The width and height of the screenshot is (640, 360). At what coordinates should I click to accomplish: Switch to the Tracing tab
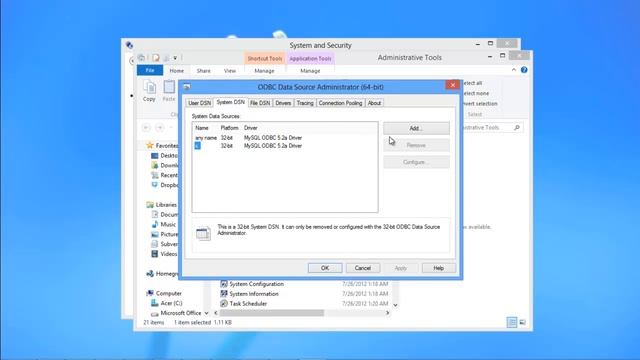(x=304, y=103)
